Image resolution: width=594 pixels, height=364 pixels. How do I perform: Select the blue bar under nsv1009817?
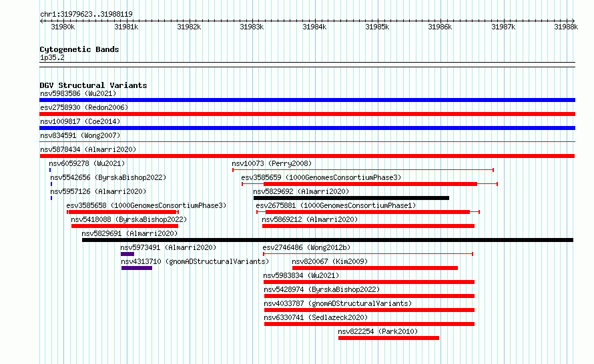pyautogui.click(x=307, y=128)
